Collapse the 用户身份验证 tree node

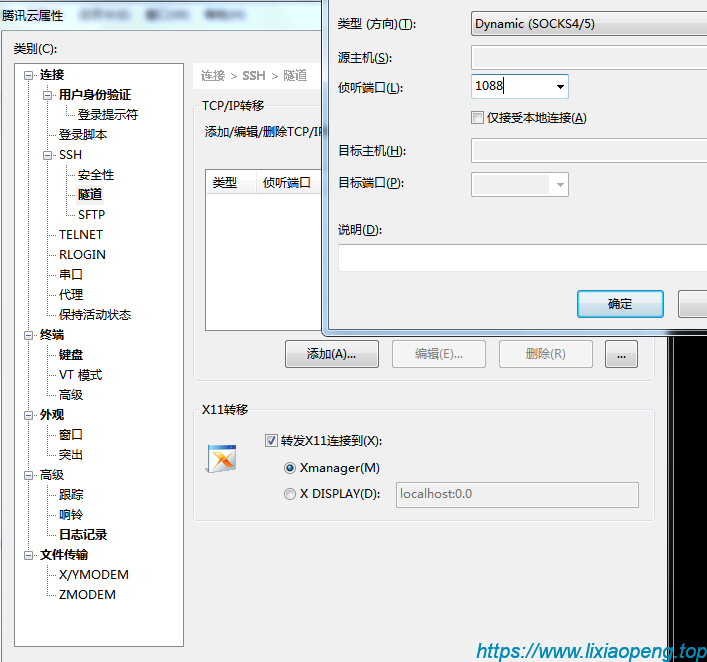click(x=49, y=95)
